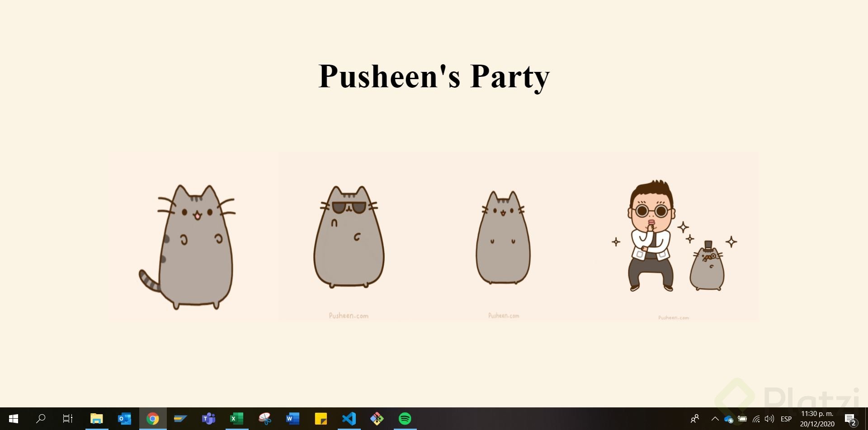The width and height of the screenshot is (868, 430).
Task: Expand the hidden system tray icons
Action: pos(715,419)
